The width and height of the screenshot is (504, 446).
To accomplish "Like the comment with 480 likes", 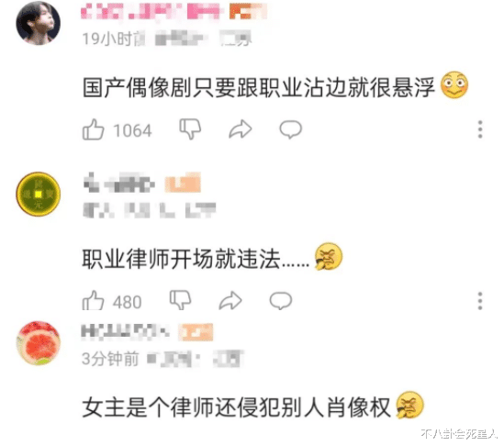I will [94, 301].
